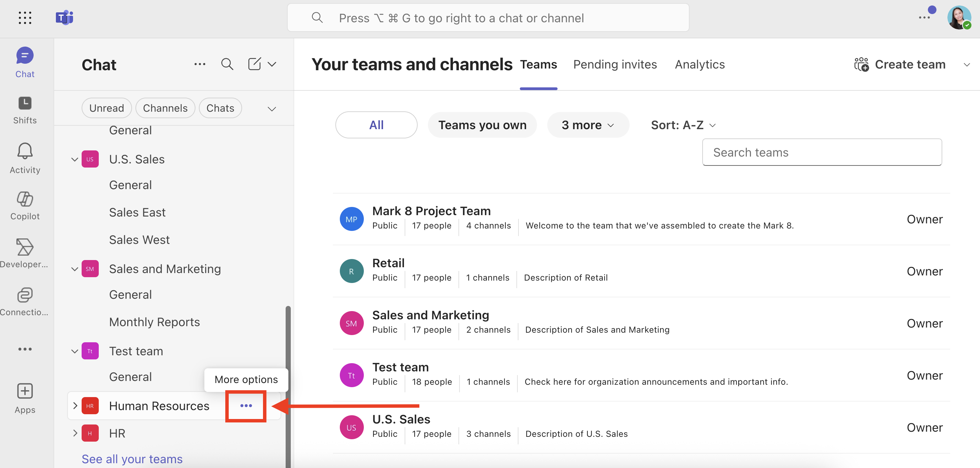This screenshot has width=980, height=468.
Task: Toggle the Channels filter pill
Action: tap(165, 108)
